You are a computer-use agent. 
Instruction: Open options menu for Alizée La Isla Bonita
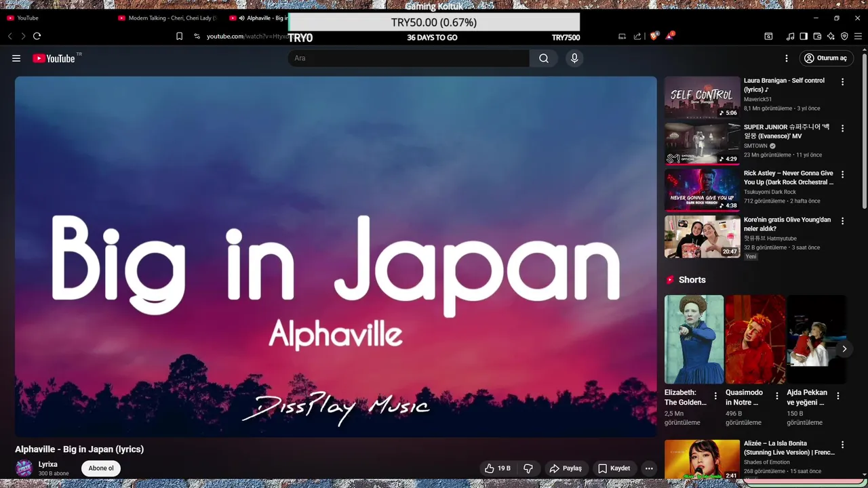pos(843,445)
